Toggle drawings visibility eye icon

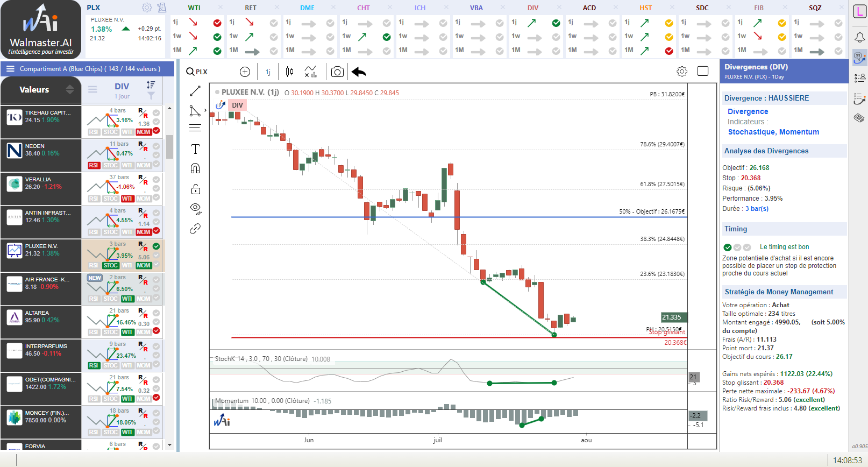click(196, 209)
